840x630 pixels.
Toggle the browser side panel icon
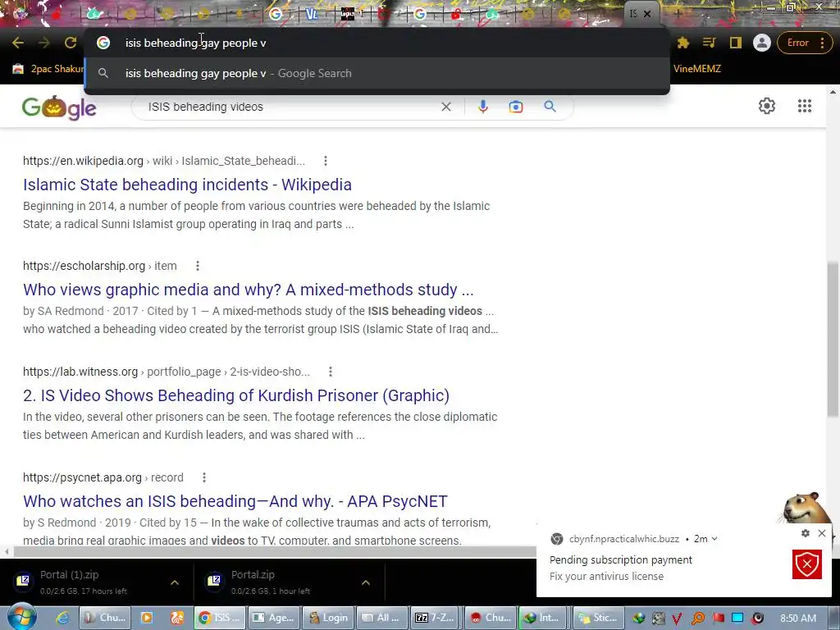point(736,43)
